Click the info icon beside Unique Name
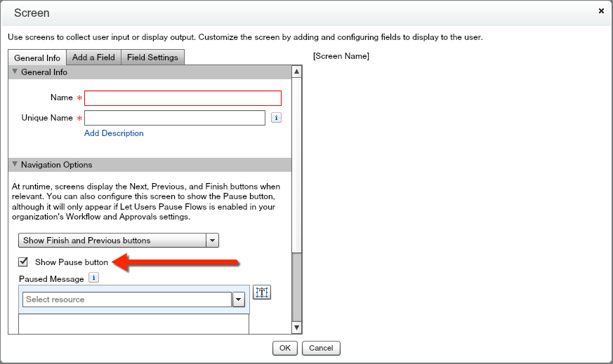 (277, 118)
